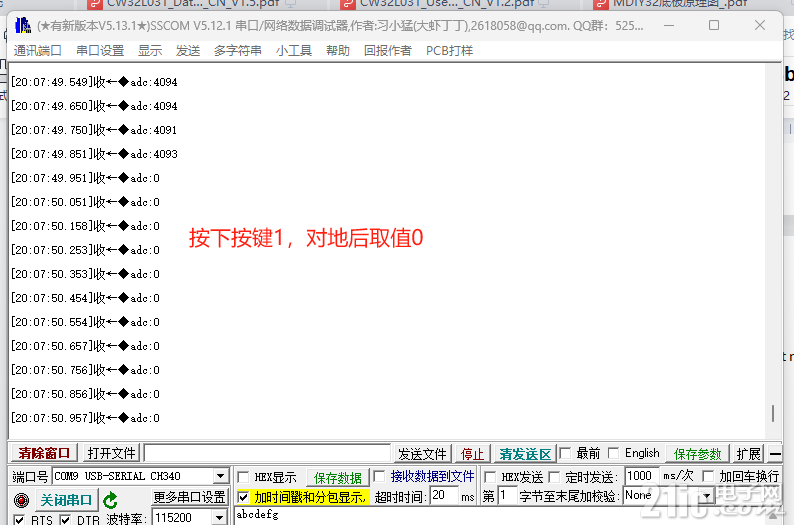Toggle the RTS checkbox
794x525 pixels.
point(19,519)
